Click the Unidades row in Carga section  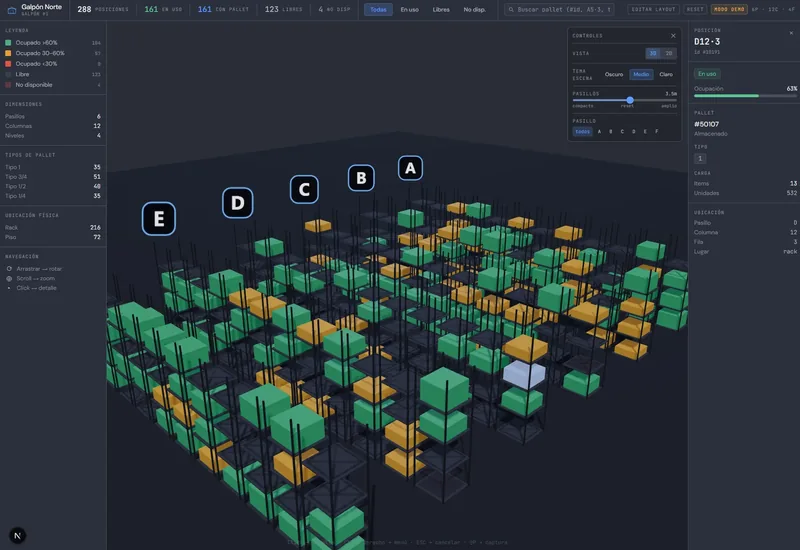point(745,193)
